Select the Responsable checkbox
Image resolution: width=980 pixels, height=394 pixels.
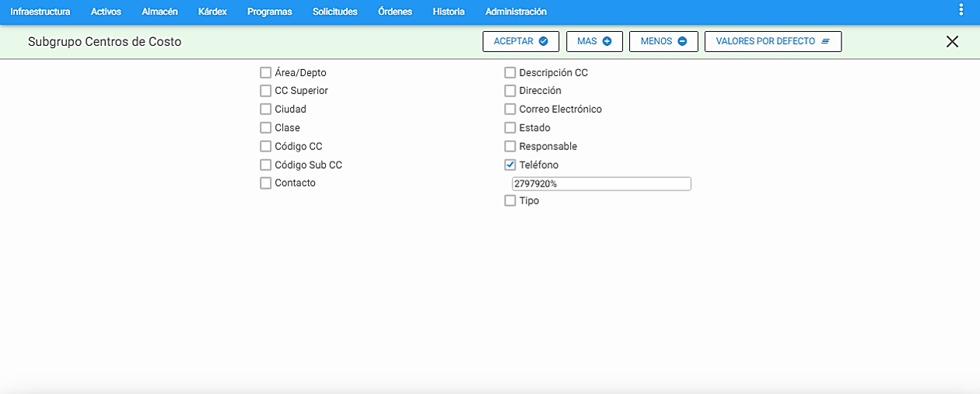tap(510, 147)
